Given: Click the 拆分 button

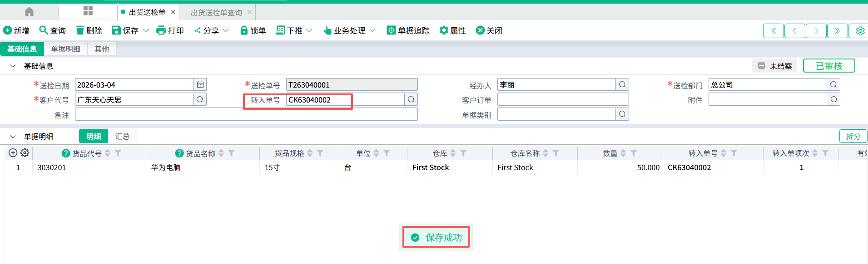Looking at the screenshot, I should pos(853,137).
